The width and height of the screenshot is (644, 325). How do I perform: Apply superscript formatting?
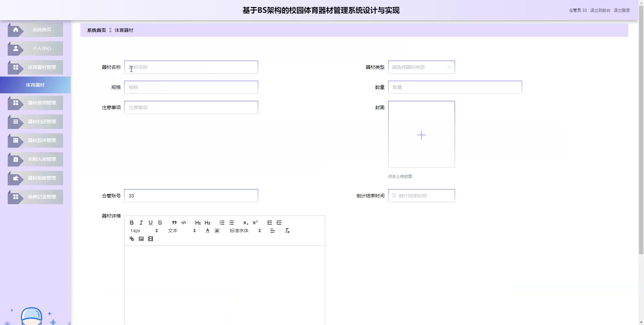click(255, 223)
